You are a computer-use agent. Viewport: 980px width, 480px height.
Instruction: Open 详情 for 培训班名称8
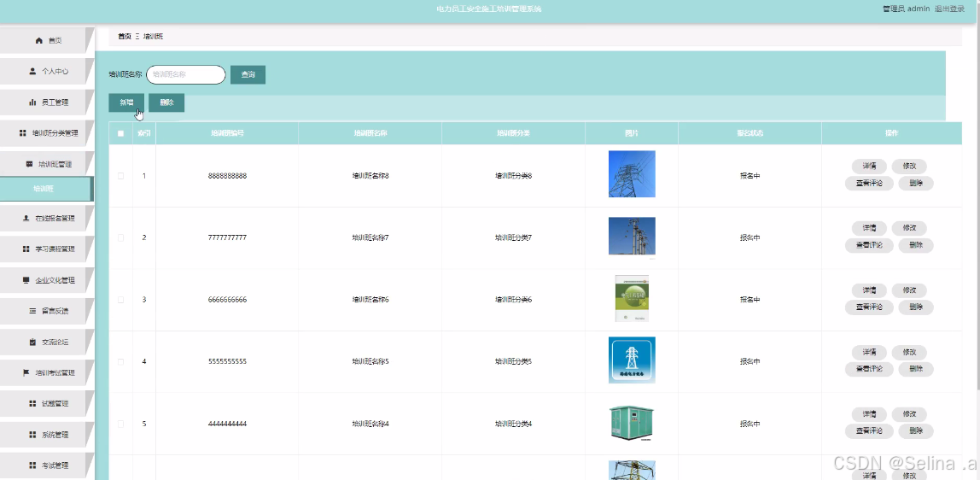(869, 167)
